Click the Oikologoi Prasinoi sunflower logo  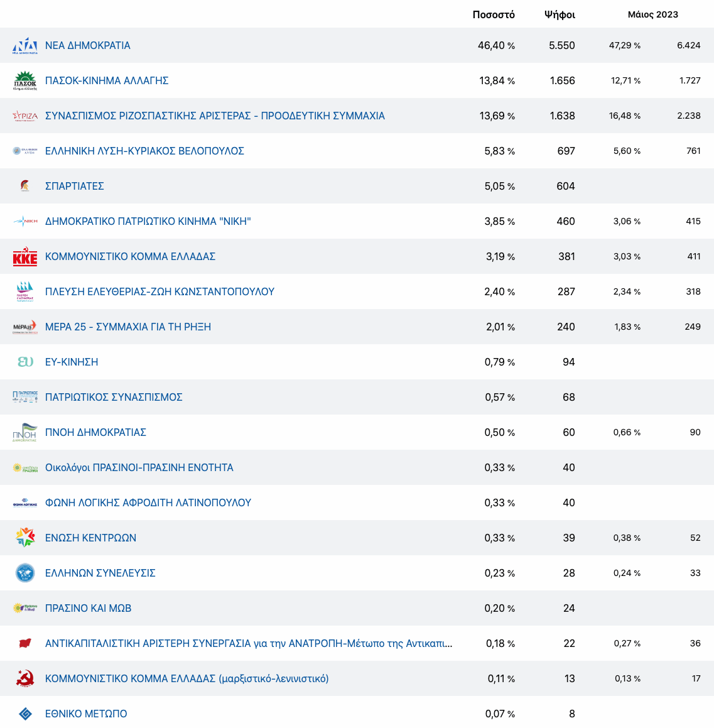pyautogui.click(x=25, y=467)
